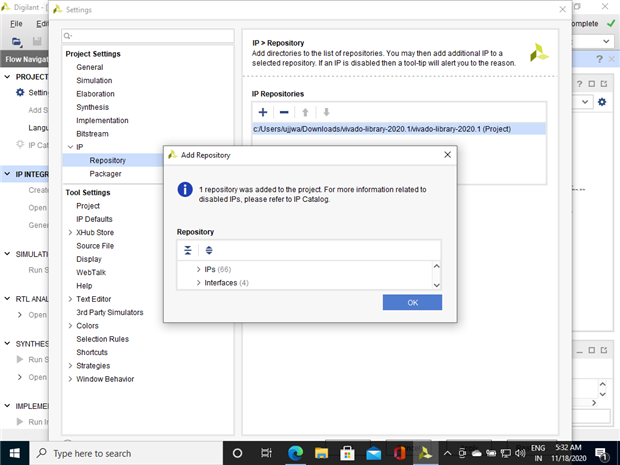The image size is (620, 465).
Task: Open File Explorer from the taskbar
Action: [321, 453]
